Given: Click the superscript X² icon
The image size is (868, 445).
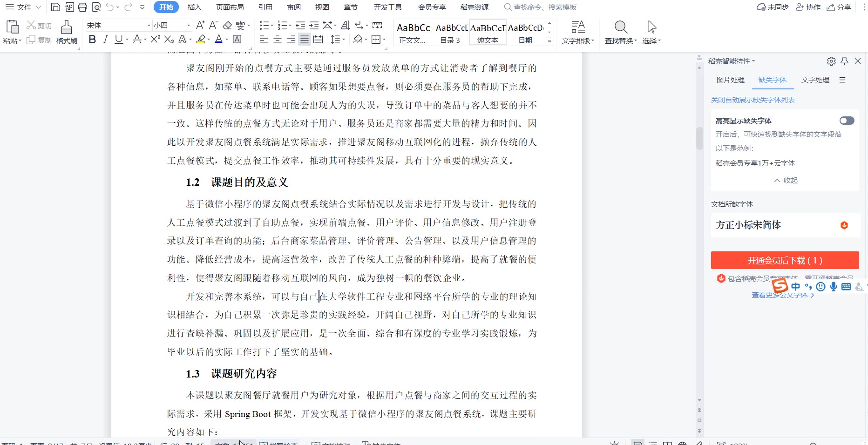Looking at the screenshot, I should click(156, 40).
